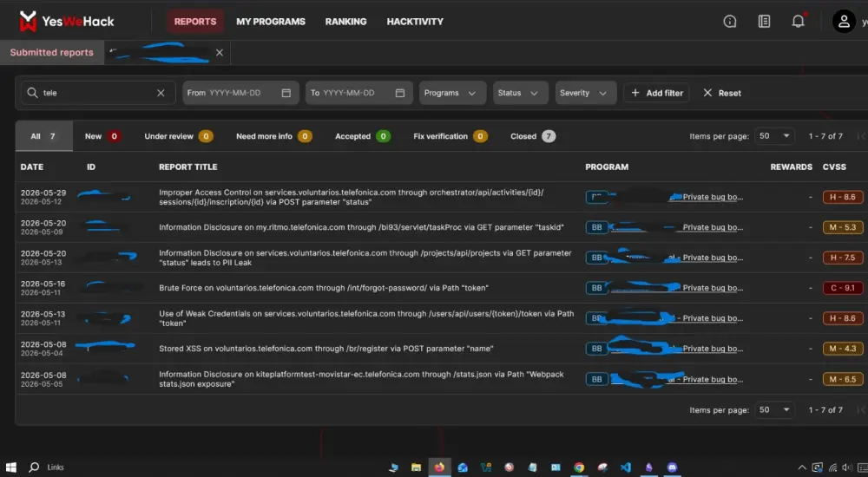Viewport: 868px width, 477px height.
Task: Open the Windows Start menu
Action: pyautogui.click(x=11, y=467)
